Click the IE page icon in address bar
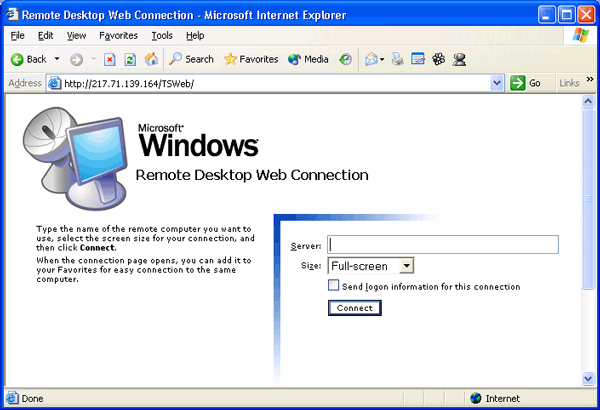This screenshot has width=600, height=410. click(x=55, y=83)
